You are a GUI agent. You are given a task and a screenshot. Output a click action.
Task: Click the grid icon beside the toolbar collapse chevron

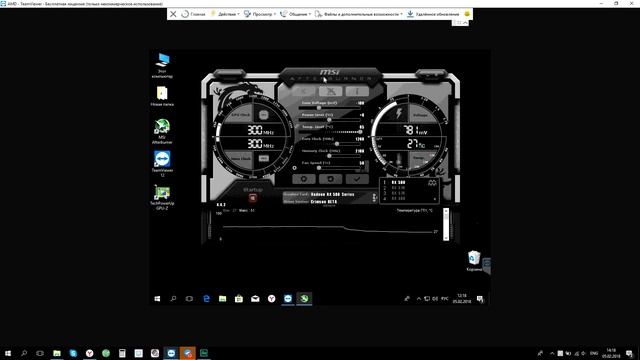458,23
